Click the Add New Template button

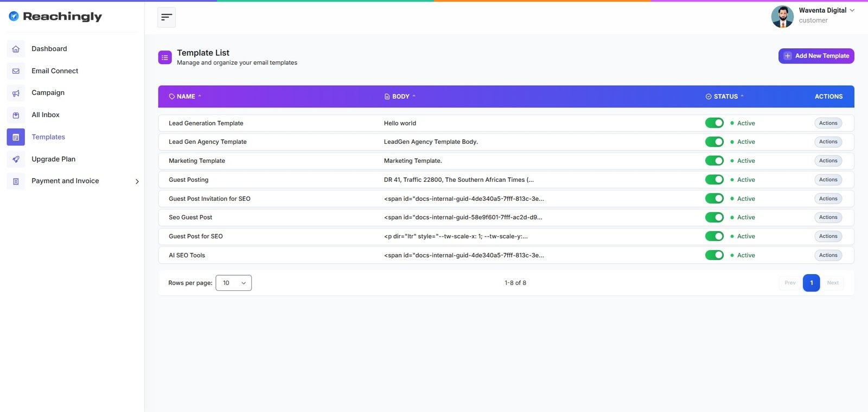(x=816, y=56)
